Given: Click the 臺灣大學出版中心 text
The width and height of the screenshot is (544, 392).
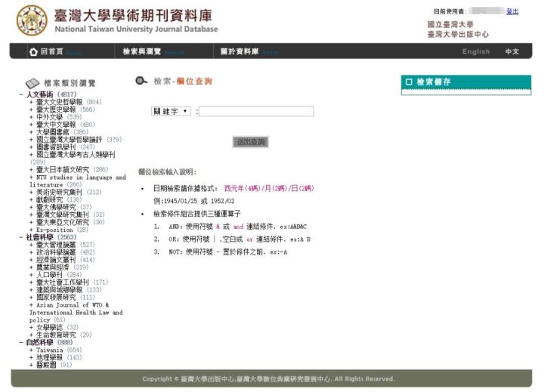Looking at the screenshot, I should 458,34.
